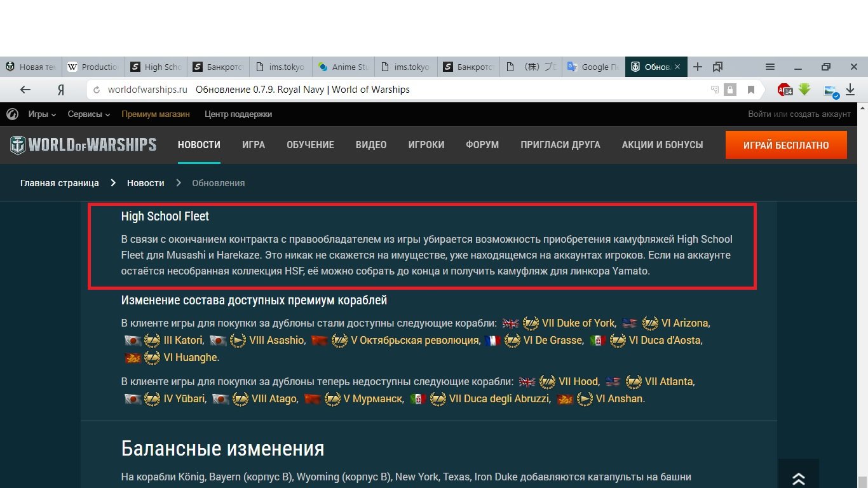868x488 pixels.
Task: Expand the Игры dropdown menu
Action: click(42, 114)
